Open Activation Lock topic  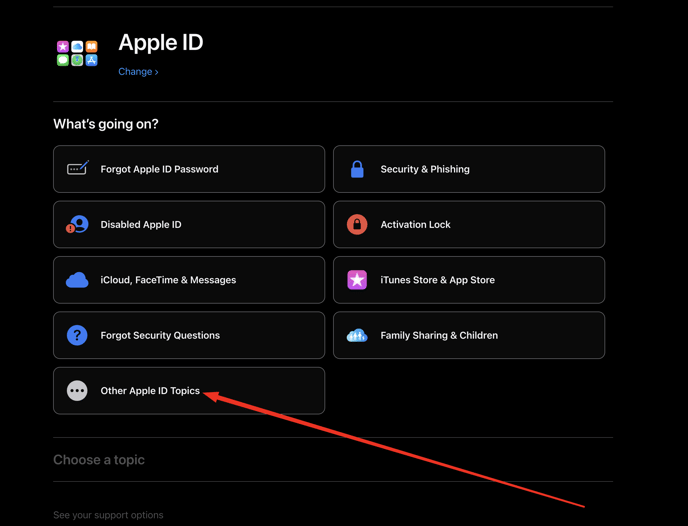469,224
